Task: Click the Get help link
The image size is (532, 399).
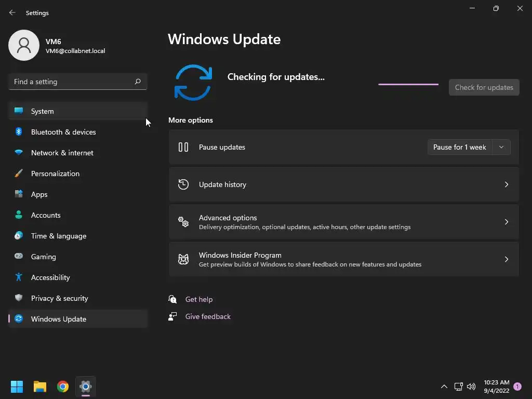Action: click(x=199, y=299)
